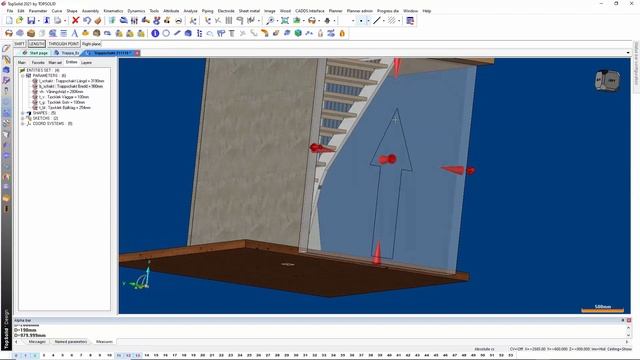Switch to the Named parameters tab
The height and width of the screenshot is (360, 640).
point(71,342)
